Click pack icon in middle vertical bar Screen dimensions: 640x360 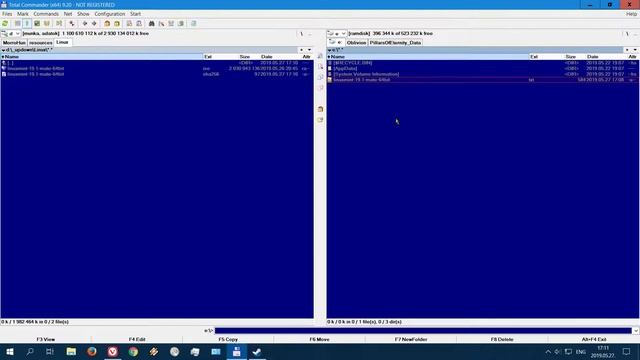tap(320, 109)
